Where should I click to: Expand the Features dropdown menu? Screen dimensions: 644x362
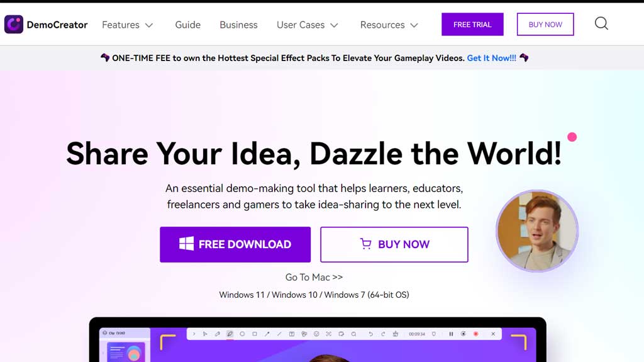pos(128,25)
